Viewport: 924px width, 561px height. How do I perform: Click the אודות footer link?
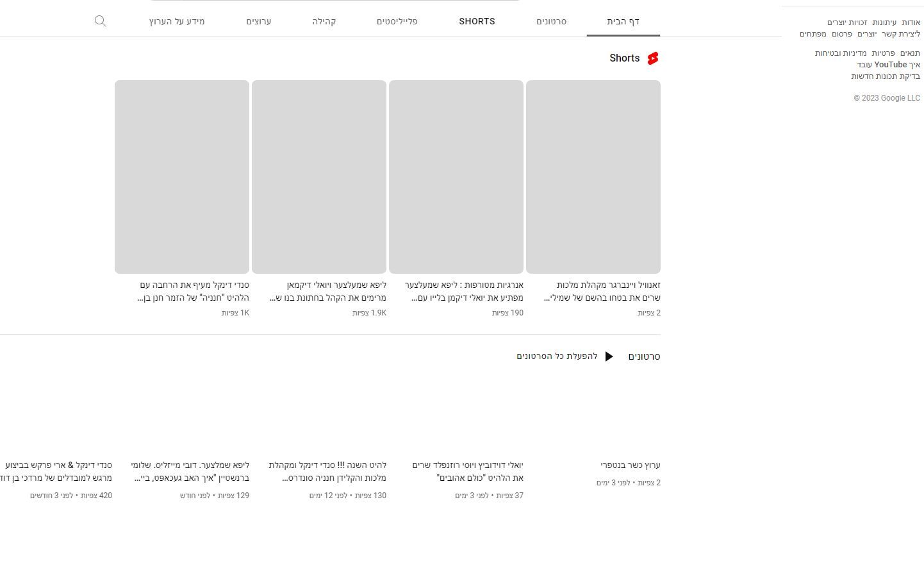pyautogui.click(x=911, y=22)
